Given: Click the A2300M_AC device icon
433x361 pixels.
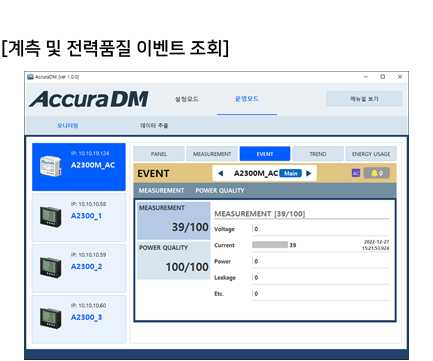Looking at the screenshot, I should [50, 166].
